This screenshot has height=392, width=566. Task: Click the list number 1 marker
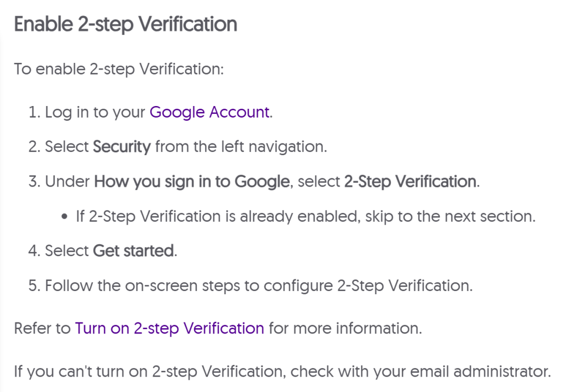coord(33,112)
